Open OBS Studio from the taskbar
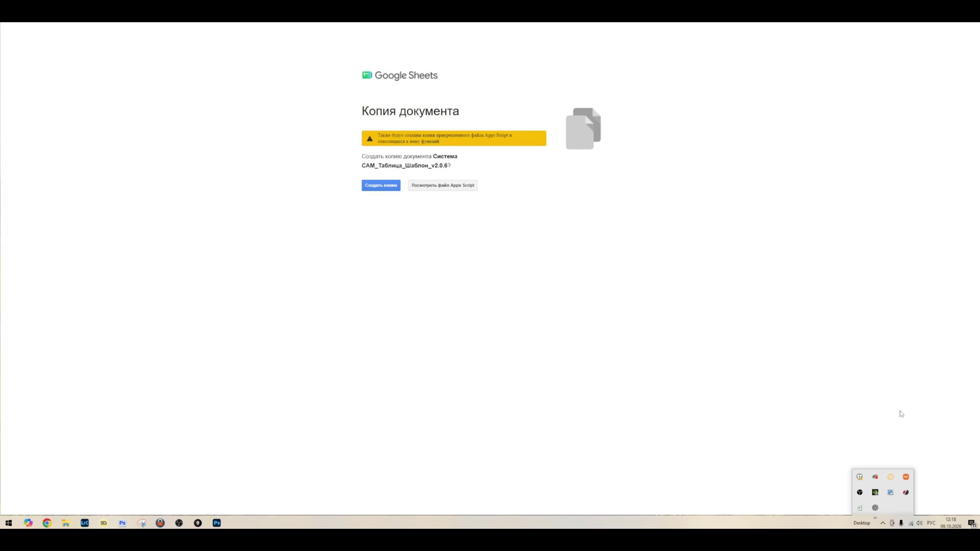Viewport: 980px width, 551px height. (179, 523)
